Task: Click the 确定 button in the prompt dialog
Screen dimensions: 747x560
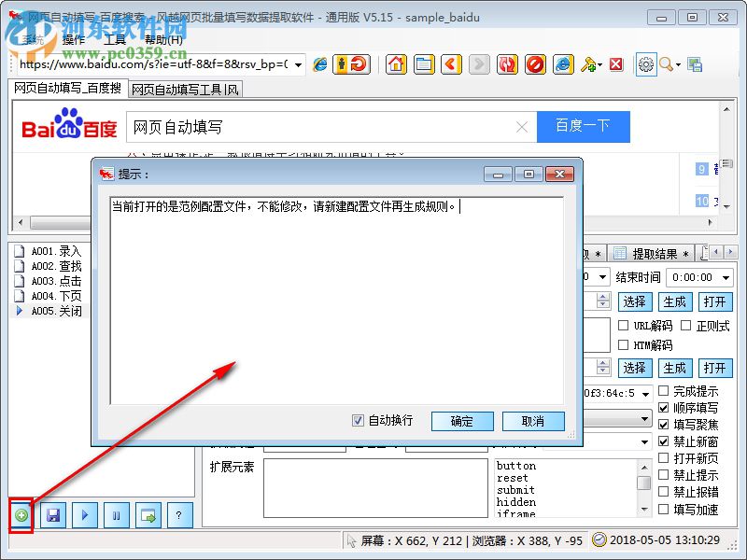Action: (x=462, y=421)
